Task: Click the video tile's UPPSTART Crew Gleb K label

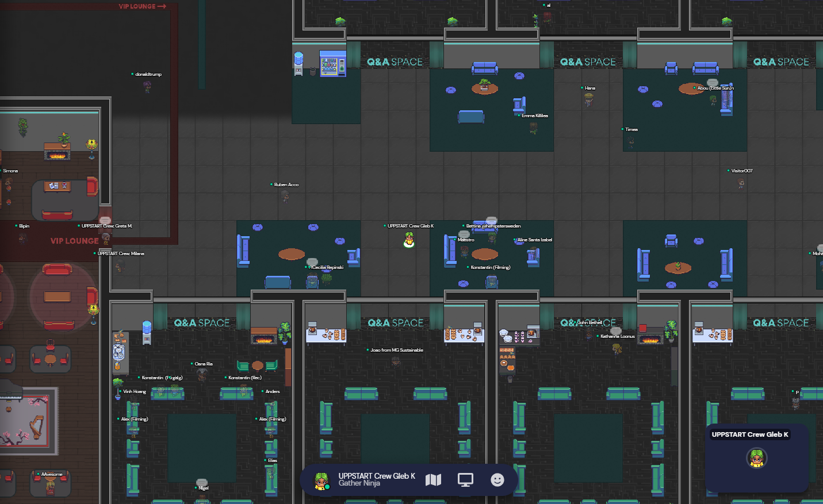Action: click(749, 434)
